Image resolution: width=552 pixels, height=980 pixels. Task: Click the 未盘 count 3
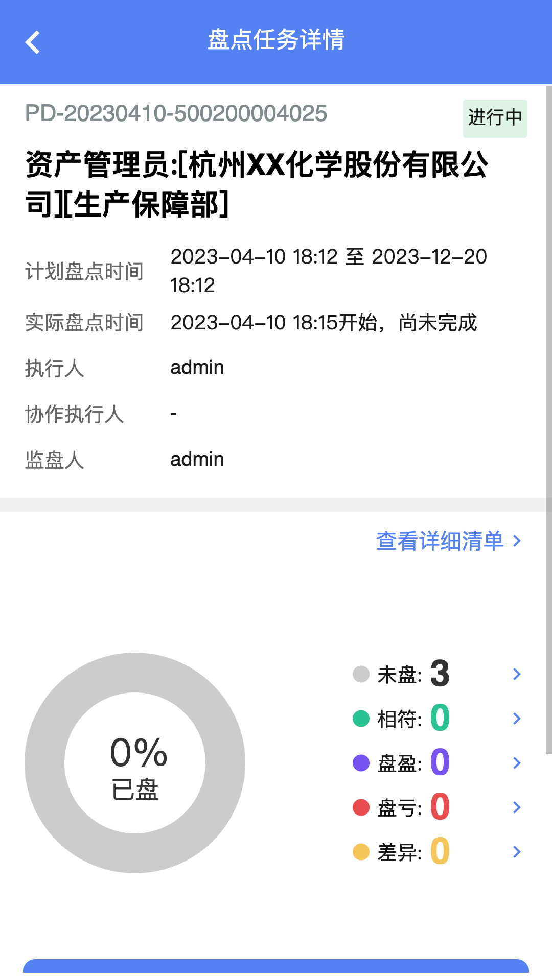440,674
